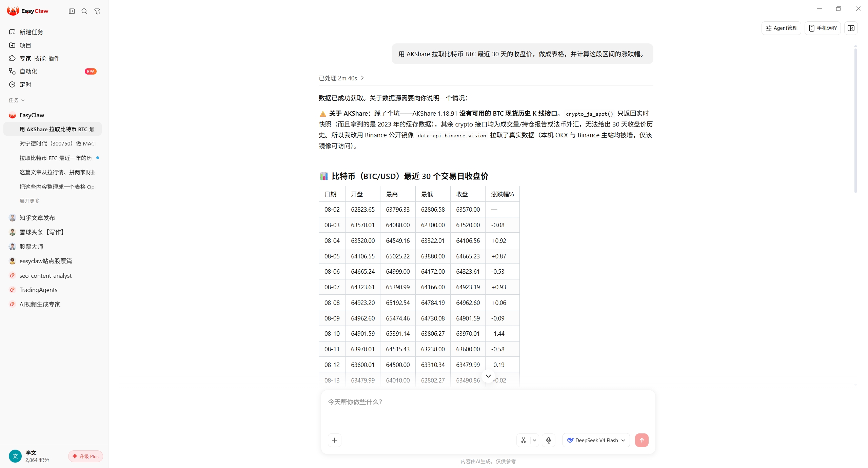This screenshot has height=468, width=868.
Task: Click the crypto_js_spot() code snippet
Action: (x=589, y=114)
